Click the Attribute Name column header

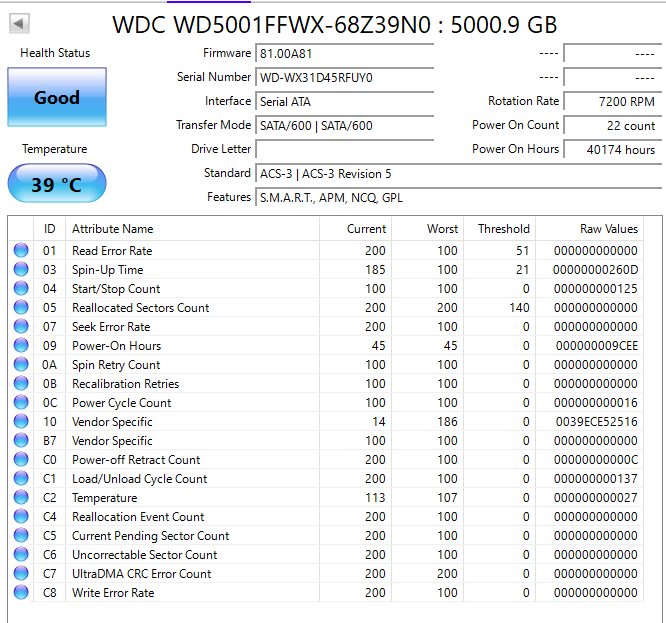pos(113,229)
